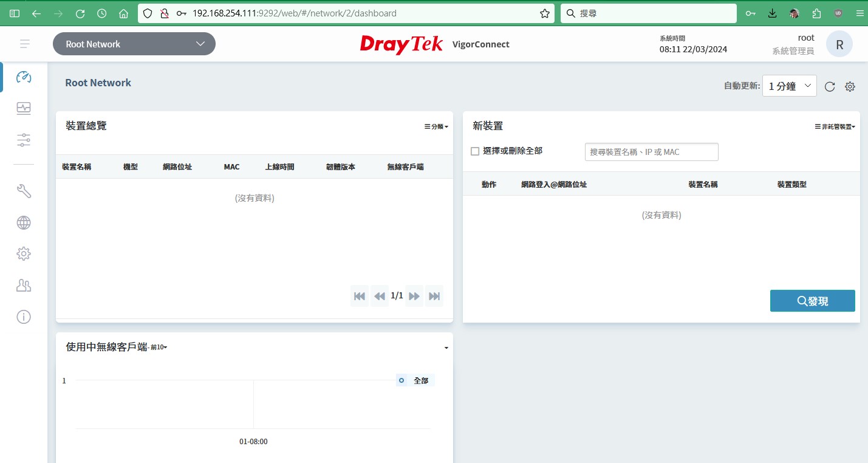The width and height of the screenshot is (868, 463).
Task: Click the gear system sidebar icon
Action: 24,254
